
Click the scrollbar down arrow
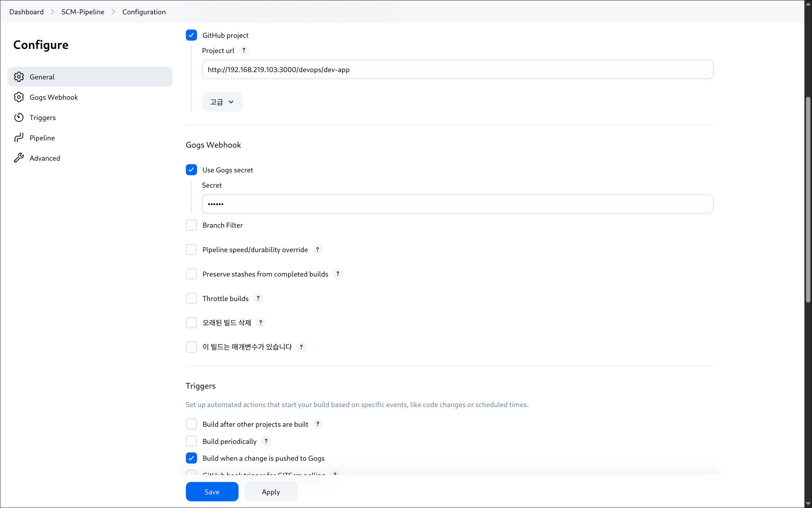click(x=808, y=504)
